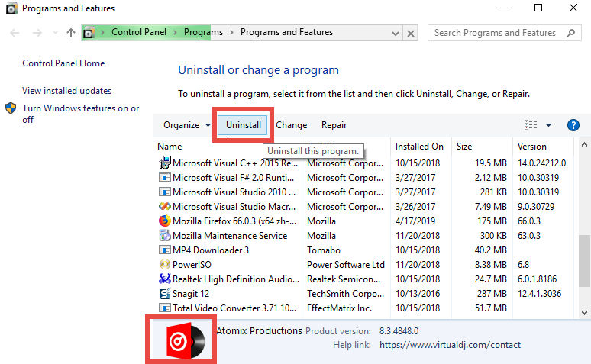Select Snagit 12 in the list
Viewport: 591px width, 364px height.
364,294
